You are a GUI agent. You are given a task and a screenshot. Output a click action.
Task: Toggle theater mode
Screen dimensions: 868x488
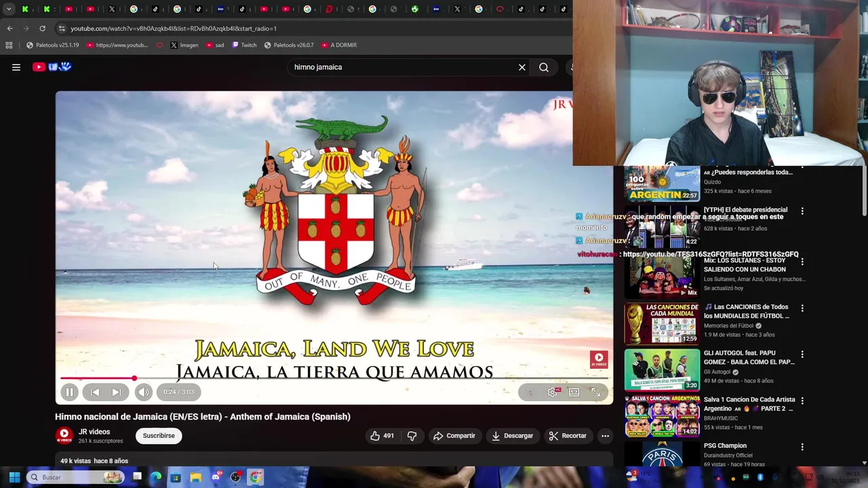[574, 392]
